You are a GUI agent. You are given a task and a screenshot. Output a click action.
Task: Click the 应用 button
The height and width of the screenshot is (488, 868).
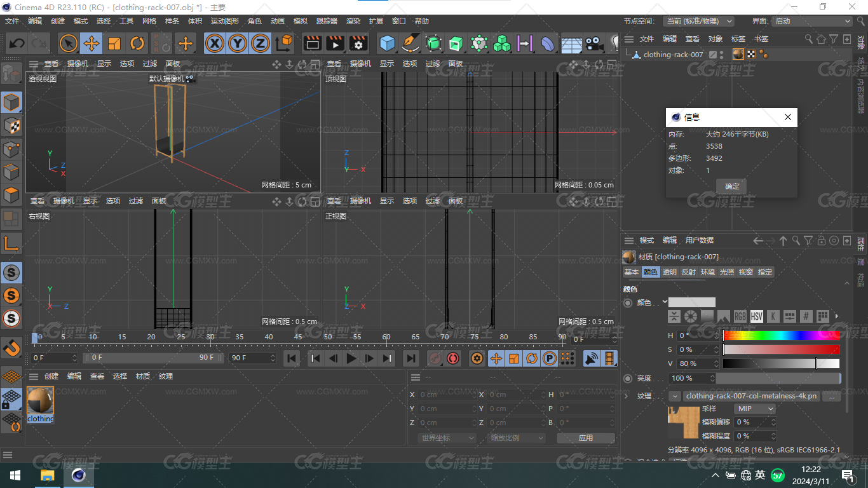[586, 438]
